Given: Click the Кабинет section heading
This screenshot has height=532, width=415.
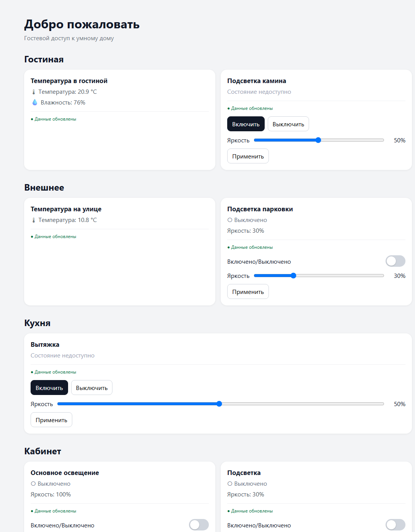Looking at the screenshot, I should (x=43, y=451).
